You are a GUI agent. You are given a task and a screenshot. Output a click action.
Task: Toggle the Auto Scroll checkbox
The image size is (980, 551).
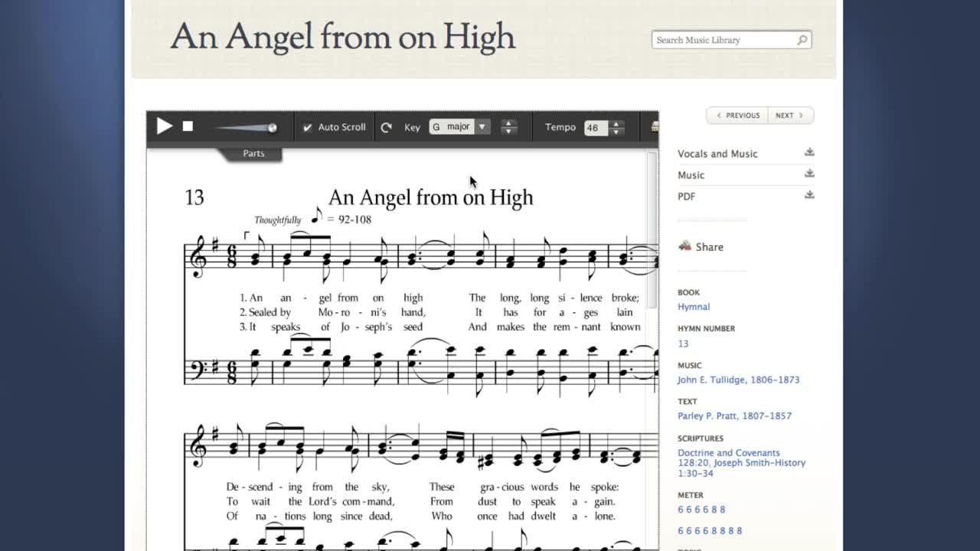[308, 127]
